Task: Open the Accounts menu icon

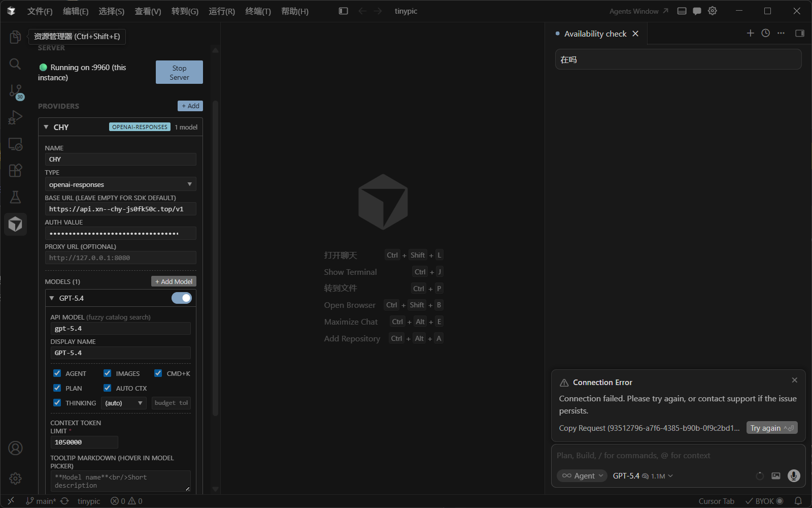Action: click(x=15, y=448)
